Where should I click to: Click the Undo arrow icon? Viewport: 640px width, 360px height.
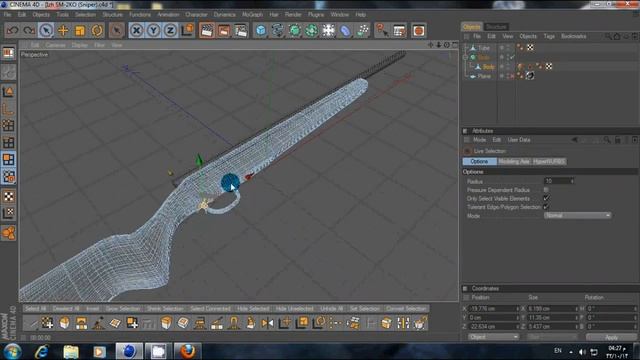13,31
